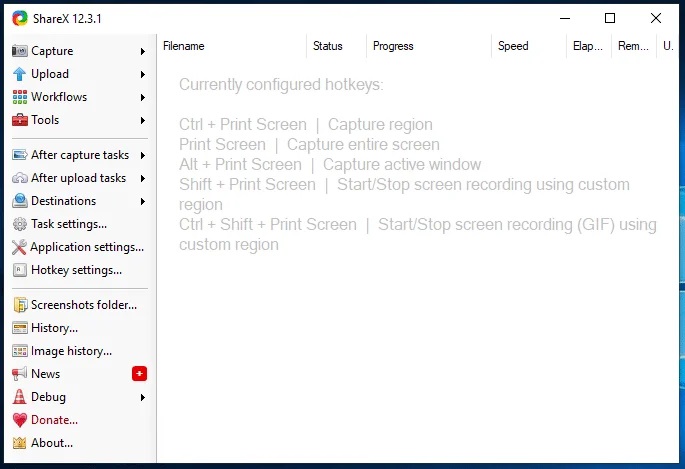Open the About dialog
685x469 pixels.
[x=80, y=443]
